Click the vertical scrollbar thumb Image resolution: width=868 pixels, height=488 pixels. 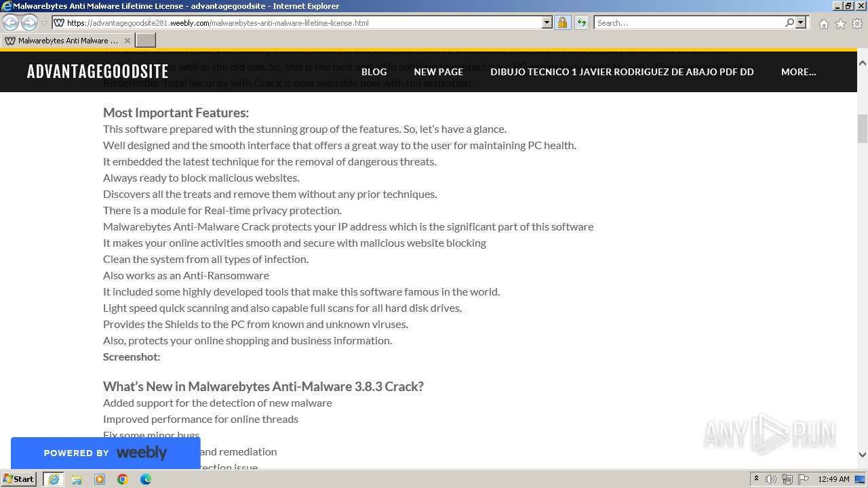coord(863,129)
